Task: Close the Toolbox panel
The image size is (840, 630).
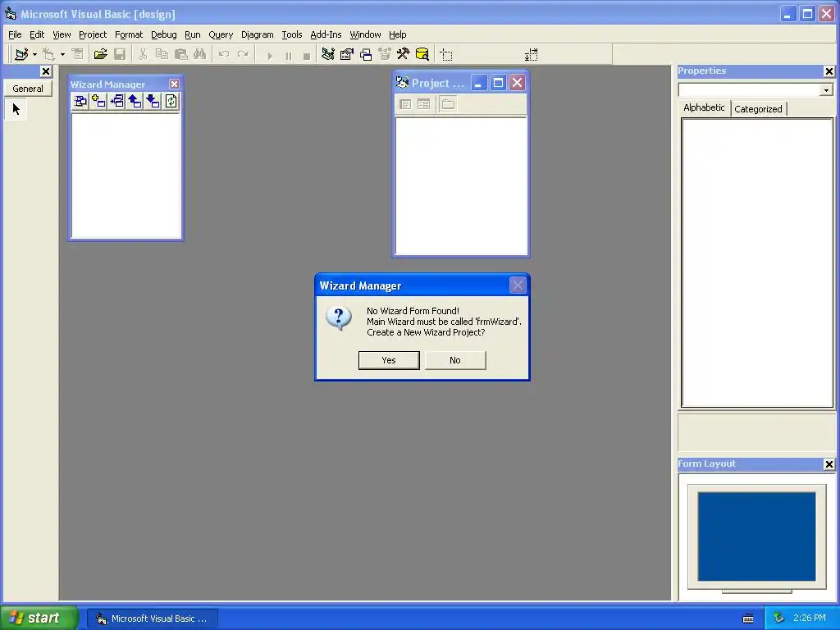Action: [x=46, y=71]
